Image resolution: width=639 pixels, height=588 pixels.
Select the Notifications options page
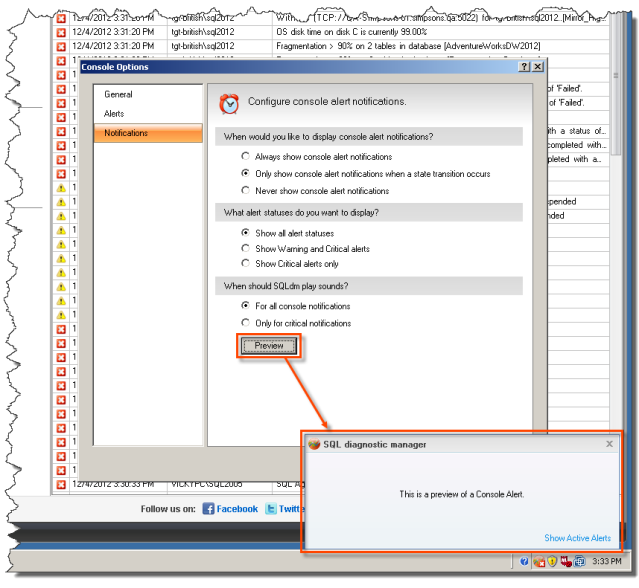pyautogui.click(x=148, y=133)
